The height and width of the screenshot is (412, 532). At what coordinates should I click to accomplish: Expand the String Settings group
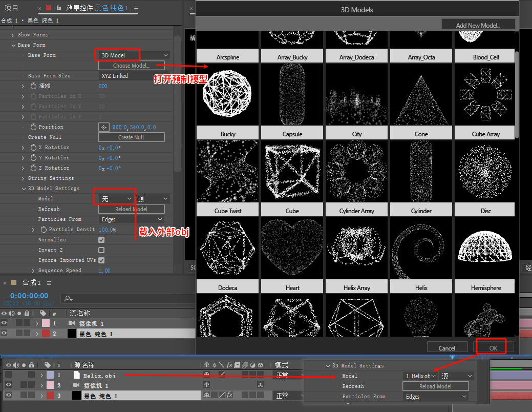23,178
